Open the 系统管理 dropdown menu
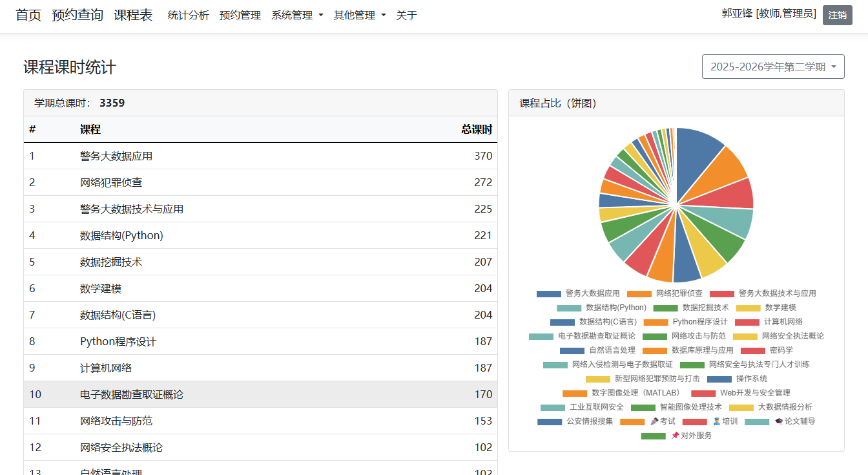 coord(297,15)
